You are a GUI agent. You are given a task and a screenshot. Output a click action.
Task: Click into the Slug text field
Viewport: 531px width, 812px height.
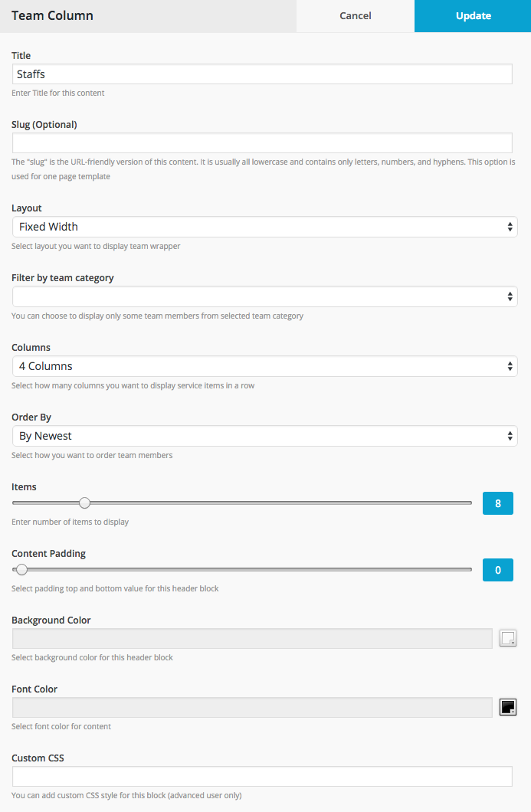(262, 143)
